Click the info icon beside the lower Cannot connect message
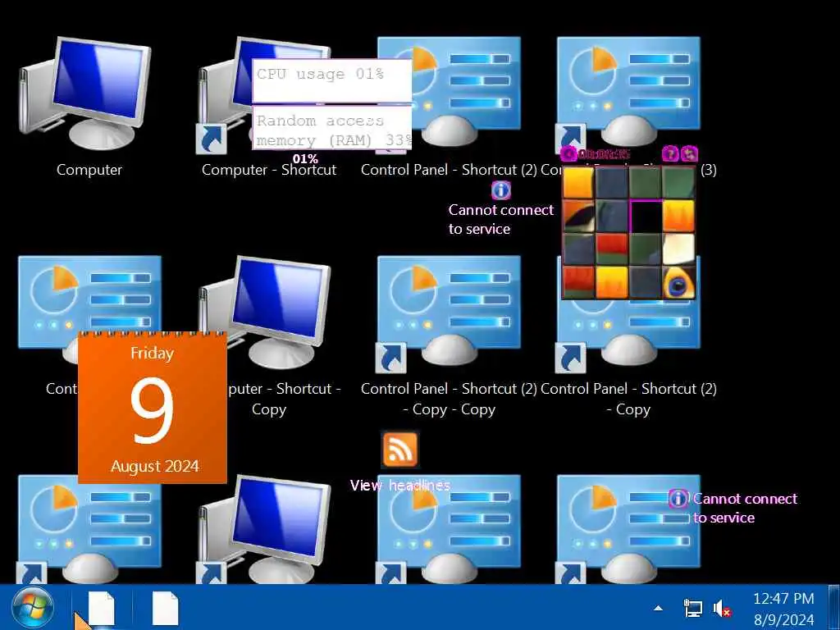This screenshot has height=630, width=840. click(x=678, y=499)
